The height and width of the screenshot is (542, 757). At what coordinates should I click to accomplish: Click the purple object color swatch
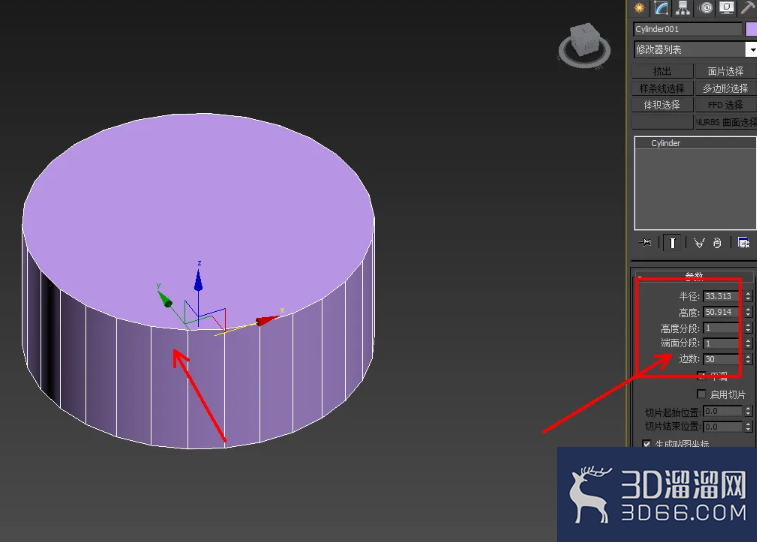pyautogui.click(x=751, y=29)
